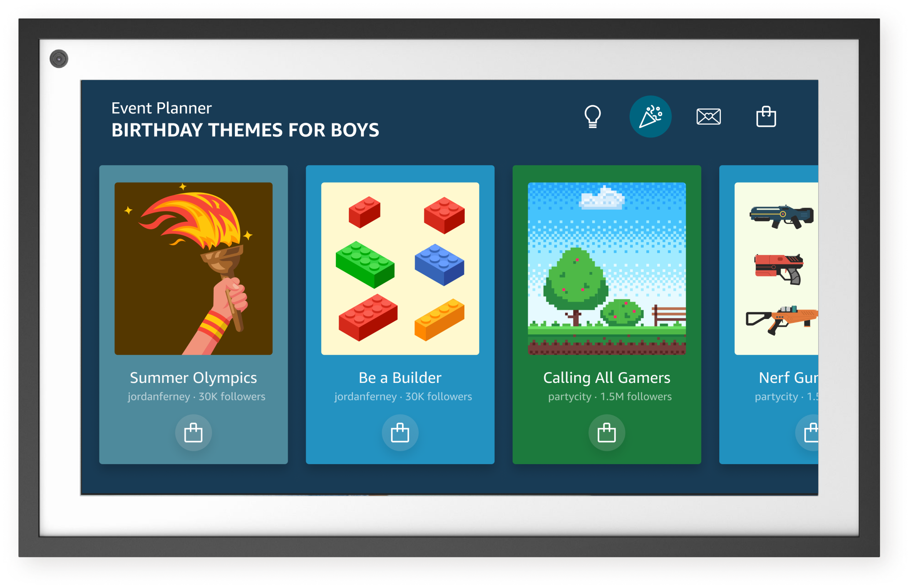Image resolution: width=911 pixels, height=588 pixels.
Task: Open jordanferney profile under Be a Builder
Action: (x=365, y=396)
